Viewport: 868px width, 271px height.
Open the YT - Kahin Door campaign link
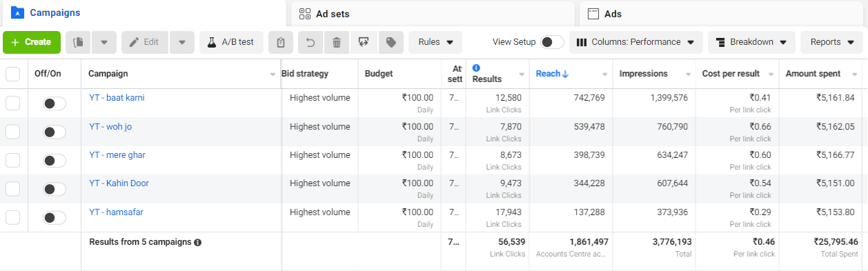click(x=119, y=183)
